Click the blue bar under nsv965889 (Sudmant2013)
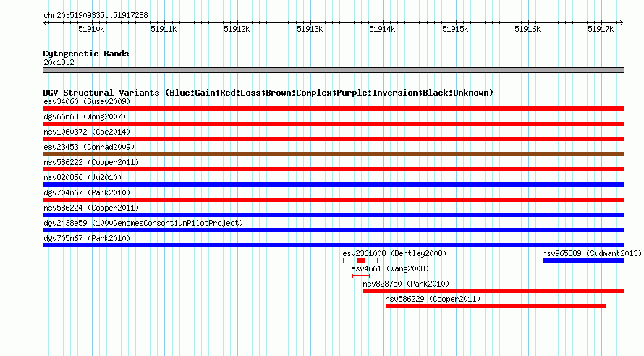The image size is (644, 356). tap(583, 260)
